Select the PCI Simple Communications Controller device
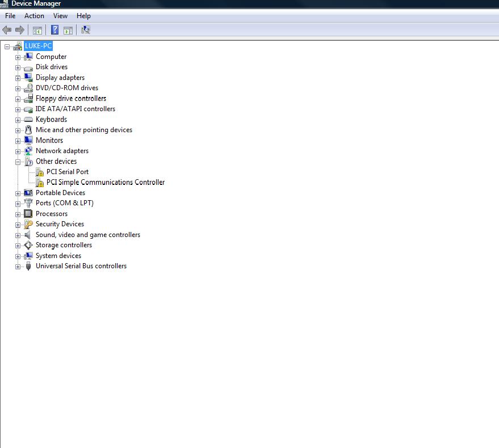This screenshot has width=499, height=448. pos(106,182)
